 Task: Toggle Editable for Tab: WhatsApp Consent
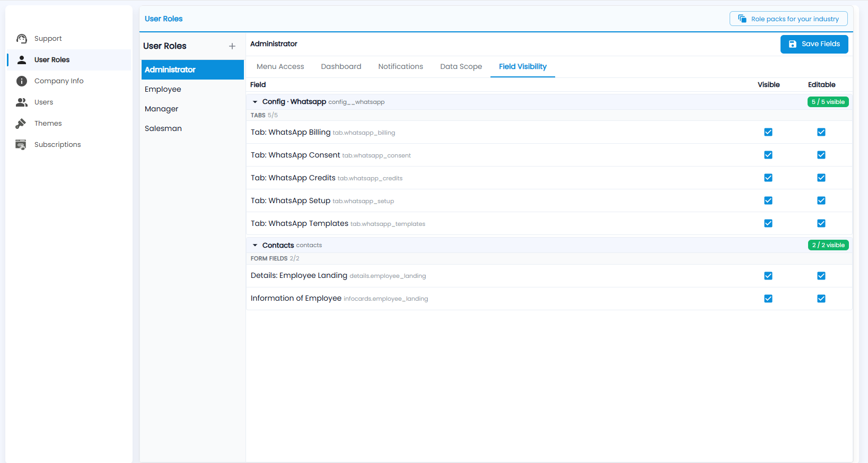(821, 155)
